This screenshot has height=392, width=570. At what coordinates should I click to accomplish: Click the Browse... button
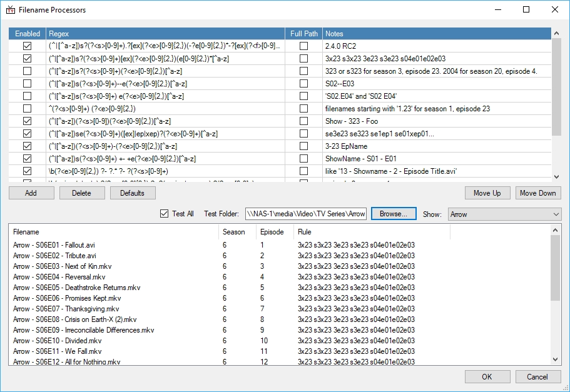point(394,214)
